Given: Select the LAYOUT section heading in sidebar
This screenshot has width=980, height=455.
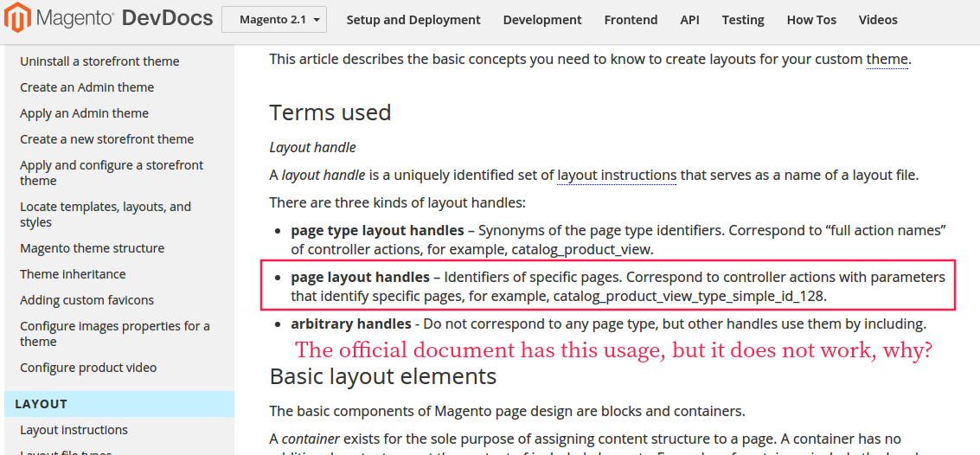Looking at the screenshot, I should pos(118,404).
